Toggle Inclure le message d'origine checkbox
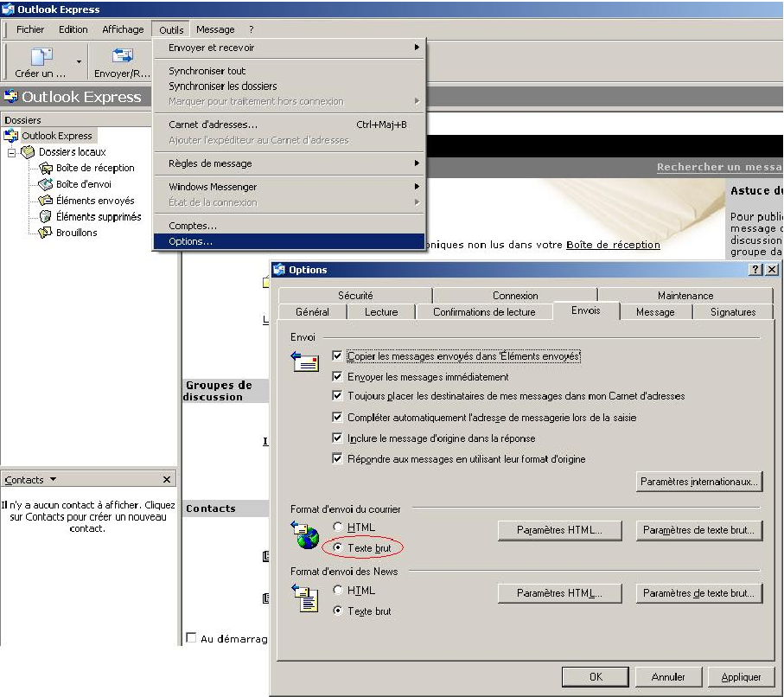Image resolution: width=784 pixels, height=697 pixels. pyautogui.click(x=337, y=438)
